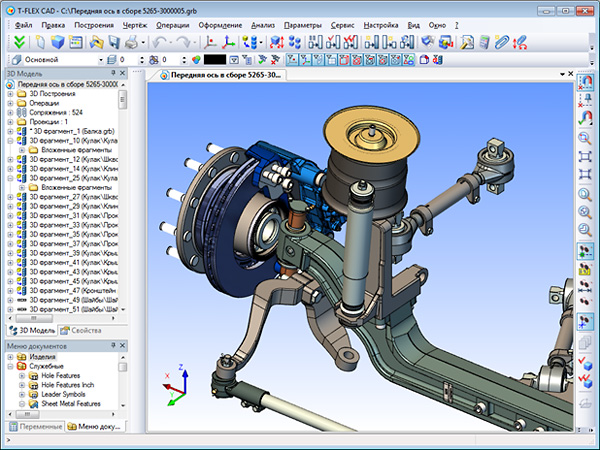Toggle the highlighted glasses button with green dot
This screenshot has width=600, height=450.
pyautogui.click(x=585, y=250)
